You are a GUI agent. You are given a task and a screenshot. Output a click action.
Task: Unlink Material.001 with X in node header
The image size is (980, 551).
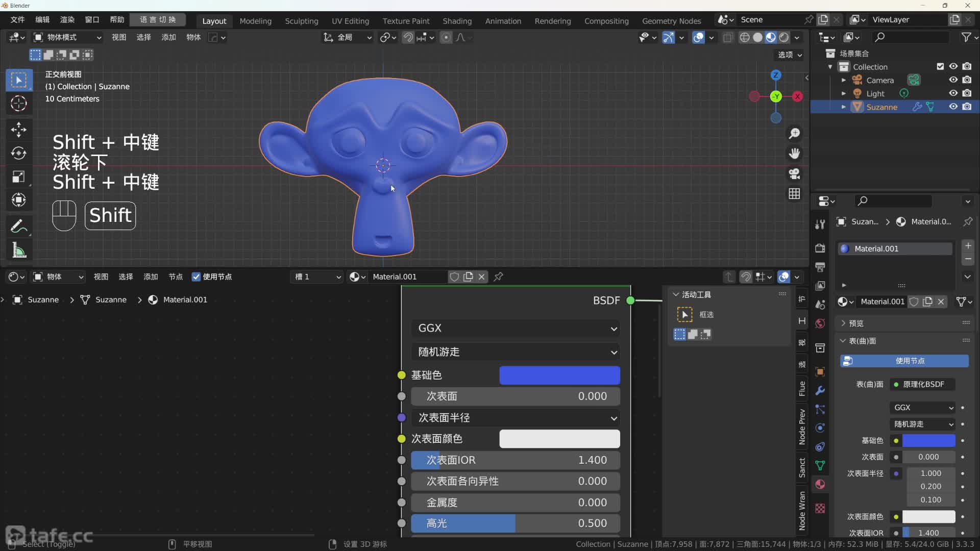[481, 277]
